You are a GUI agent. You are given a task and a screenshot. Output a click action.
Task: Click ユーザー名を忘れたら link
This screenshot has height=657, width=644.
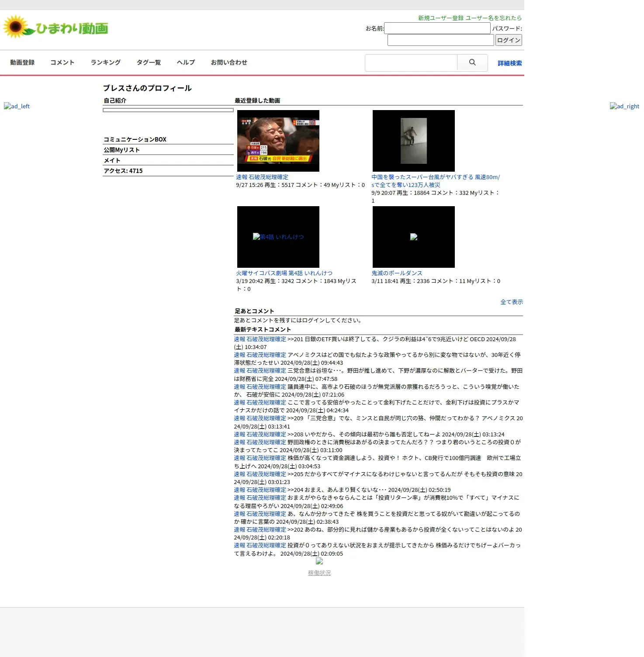[494, 18]
